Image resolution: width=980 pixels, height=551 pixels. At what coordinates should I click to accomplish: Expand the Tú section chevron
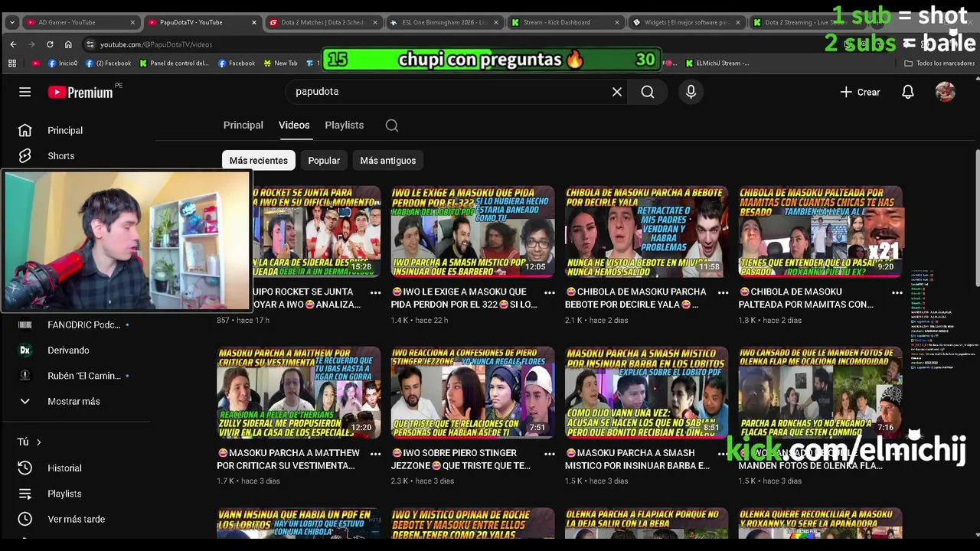[x=38, y=442]
